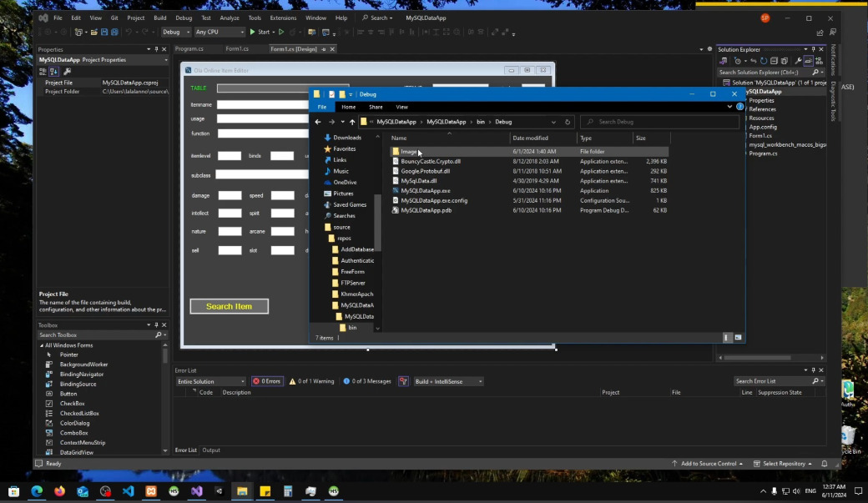Open the Debug configuration dropdown
The image size is (868, 503).
175,32
